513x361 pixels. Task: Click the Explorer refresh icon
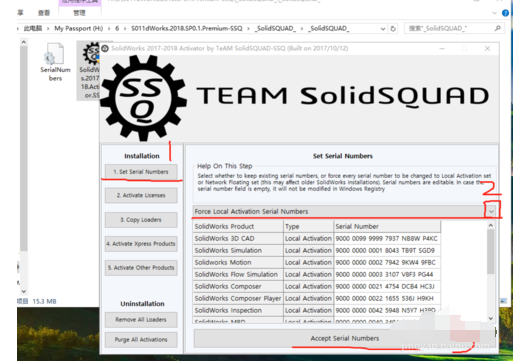pos(393,29)
